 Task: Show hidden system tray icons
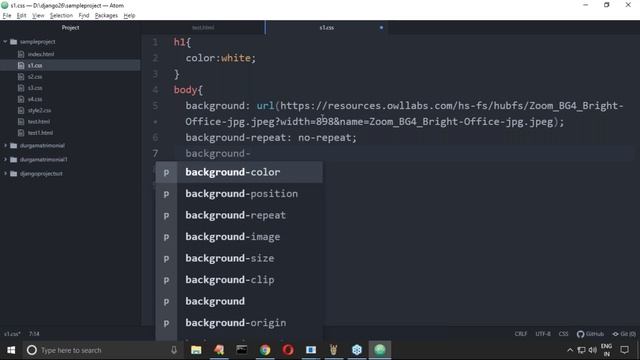click(570, 350)
